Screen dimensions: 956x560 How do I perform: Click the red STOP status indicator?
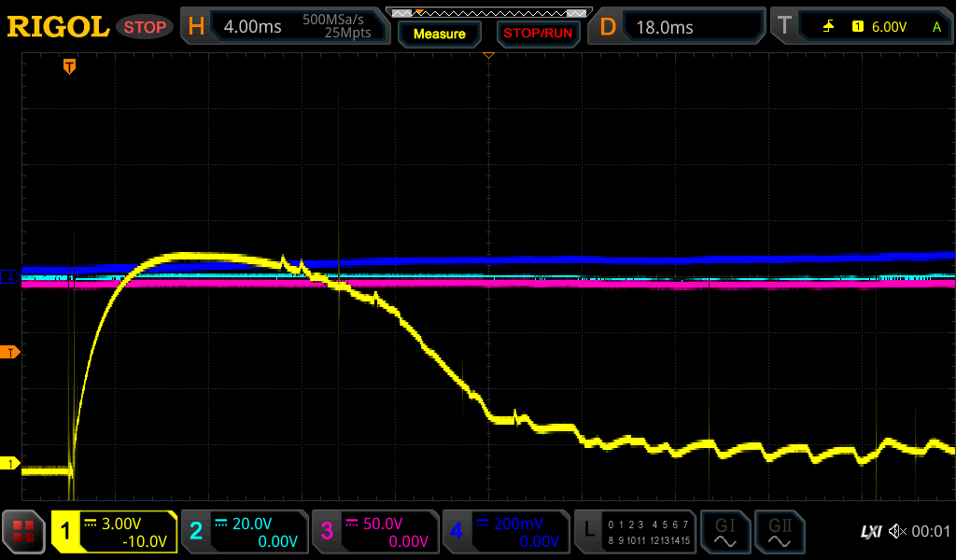(145, 27)
